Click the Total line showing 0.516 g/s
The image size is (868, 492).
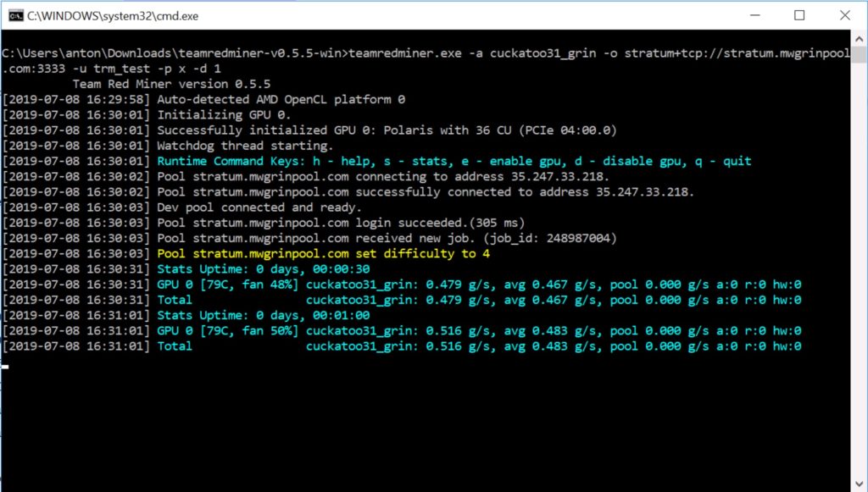point(402,347)
